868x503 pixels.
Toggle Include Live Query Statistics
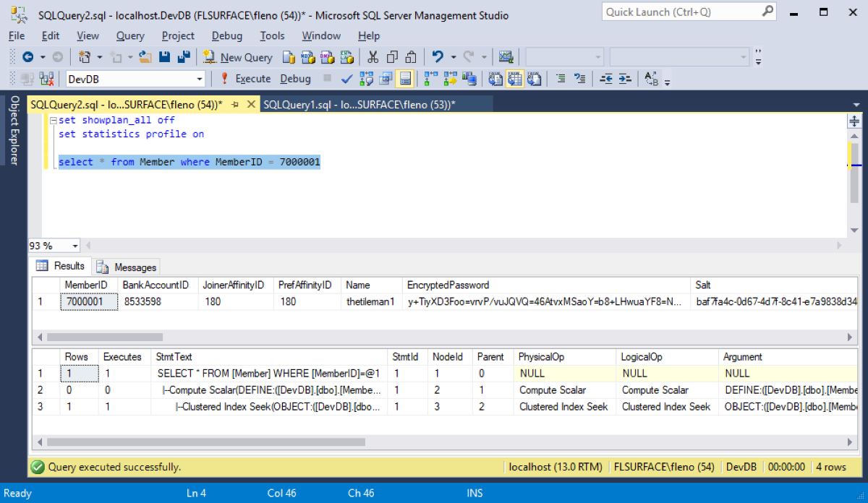click(x=450, y=79)
